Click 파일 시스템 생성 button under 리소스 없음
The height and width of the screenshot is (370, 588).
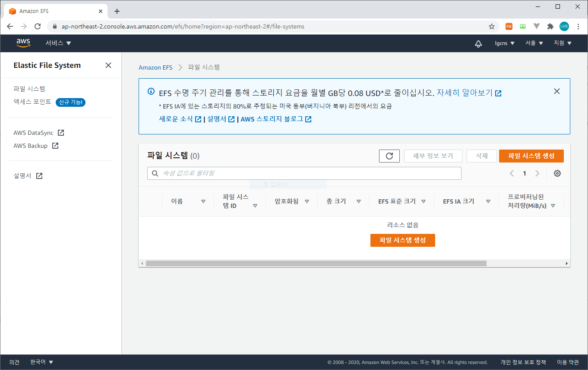coord(403,240)
